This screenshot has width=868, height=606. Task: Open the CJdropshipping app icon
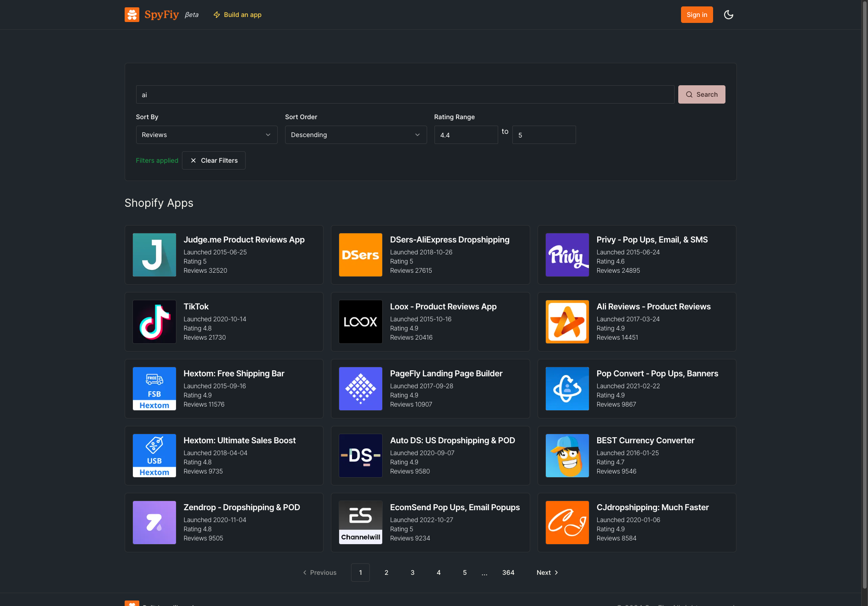(567, 523)
